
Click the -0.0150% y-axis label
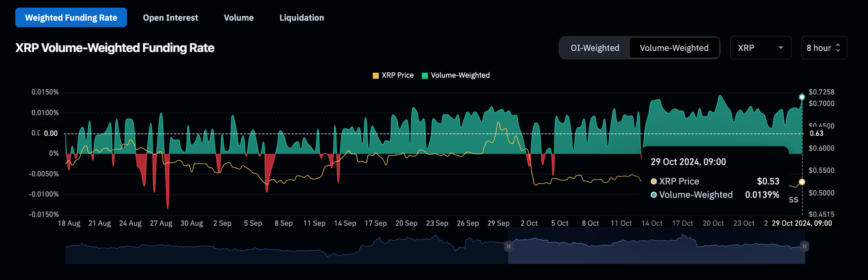point(44,215)
